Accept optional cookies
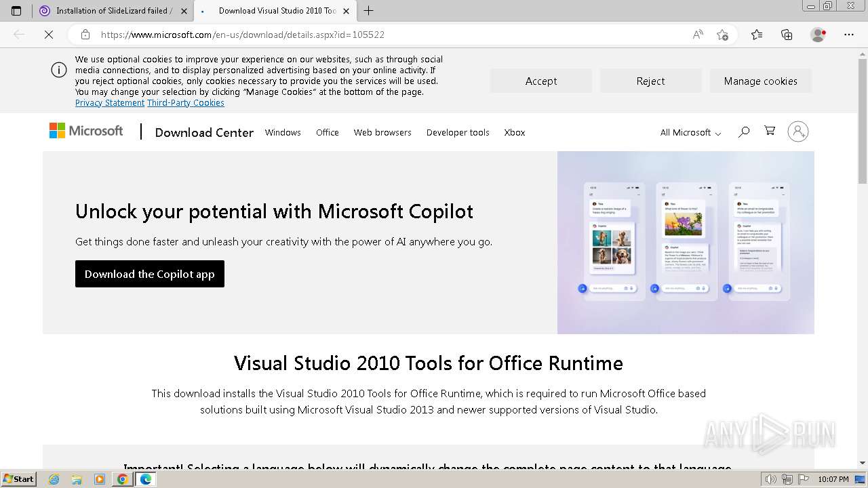The height and width of the screenshot is (488, 868). point(541,81)
